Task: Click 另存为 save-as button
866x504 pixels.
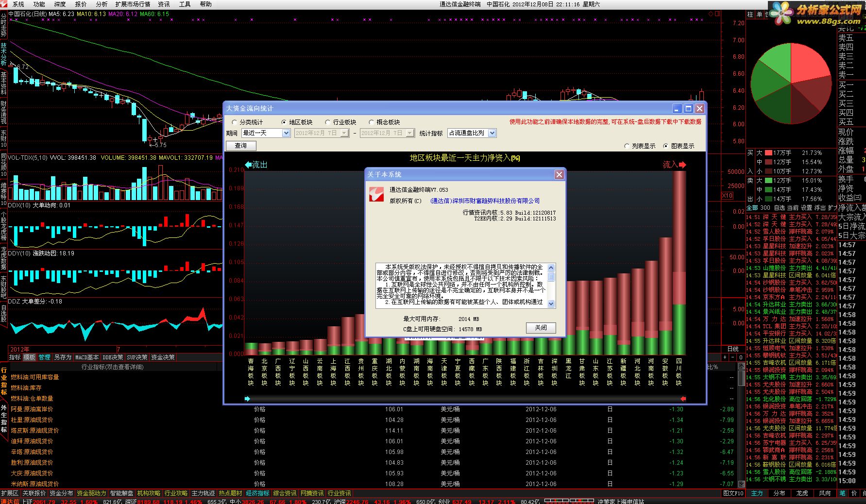Action: pos(63,357)
